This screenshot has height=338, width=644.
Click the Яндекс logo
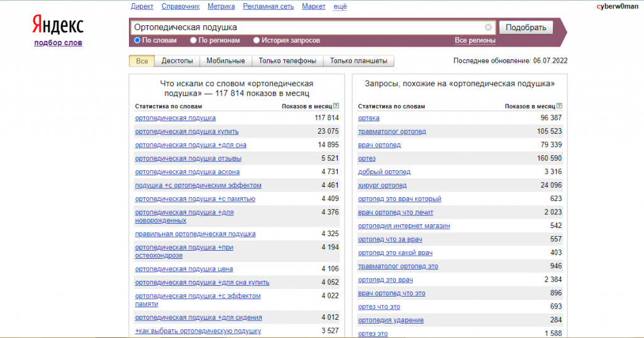click(58, 25)
